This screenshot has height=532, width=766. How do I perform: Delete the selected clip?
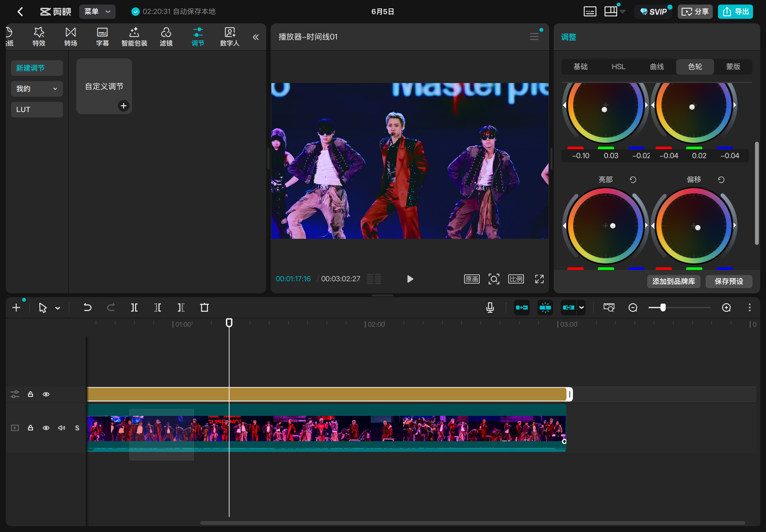click(x=204, y=307)
